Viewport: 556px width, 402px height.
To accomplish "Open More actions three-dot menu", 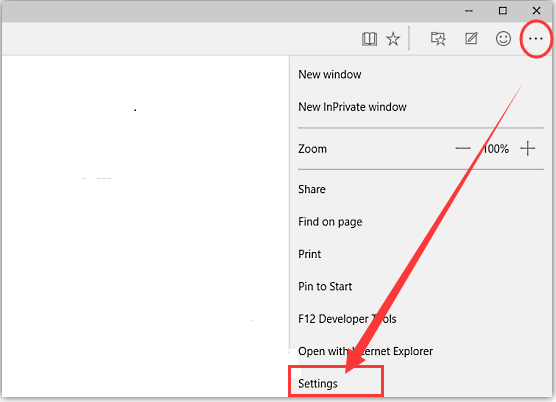I will [535, 39].
